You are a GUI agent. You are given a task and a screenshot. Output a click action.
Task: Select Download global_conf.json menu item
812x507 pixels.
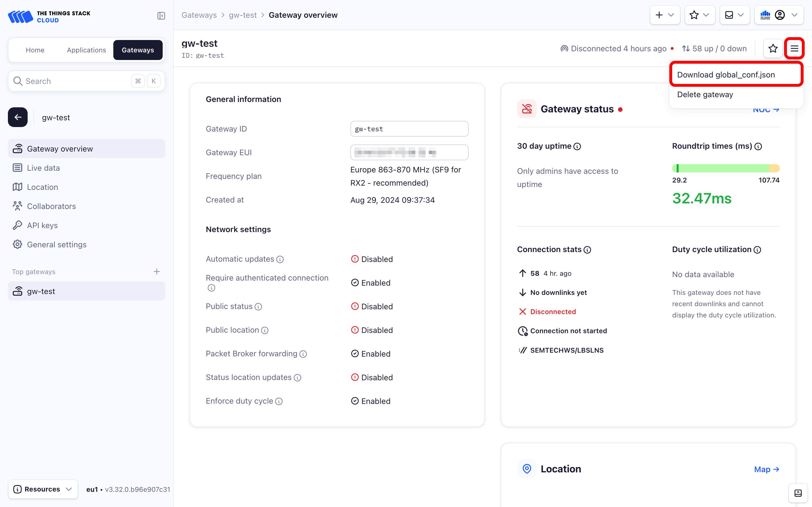pos(726,75)
